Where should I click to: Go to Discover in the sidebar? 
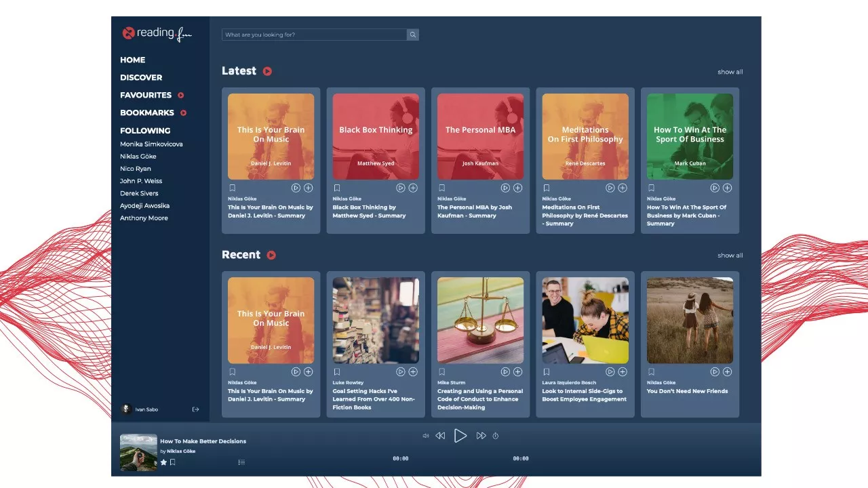click(x=141, y=77)
